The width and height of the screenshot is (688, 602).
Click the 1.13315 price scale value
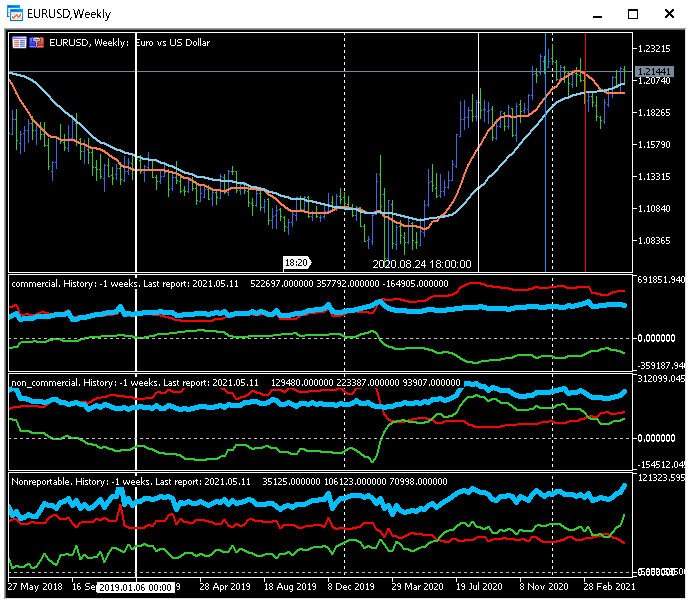click(x=654, y=176)
